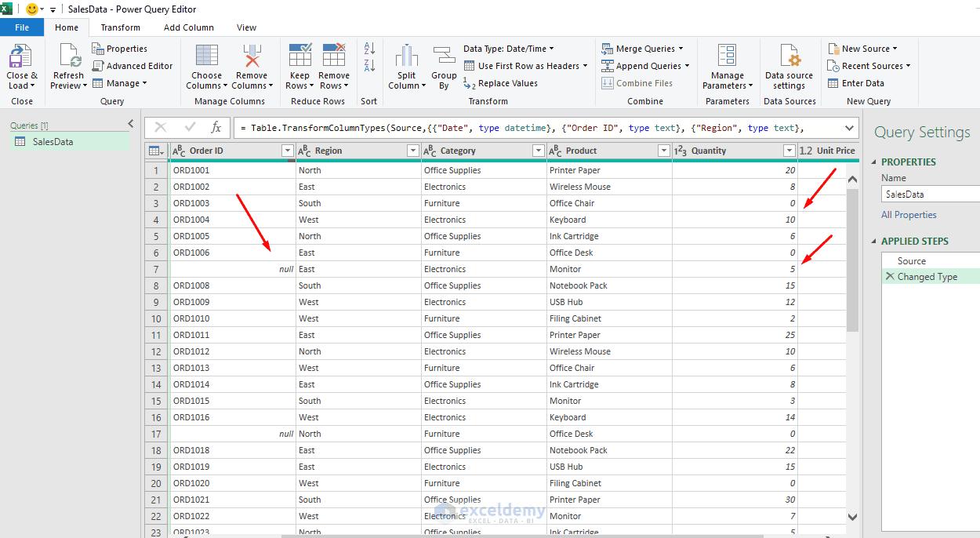
Task: Click row number 10 header
Action: coord(157,318)
